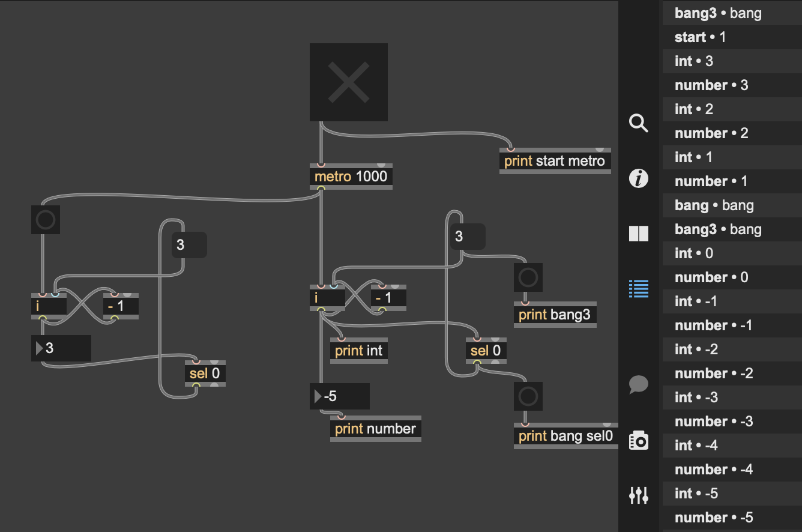The image size is (802, 532).
Task: Open the snapshots camera icon
Action: coord(638,440)
